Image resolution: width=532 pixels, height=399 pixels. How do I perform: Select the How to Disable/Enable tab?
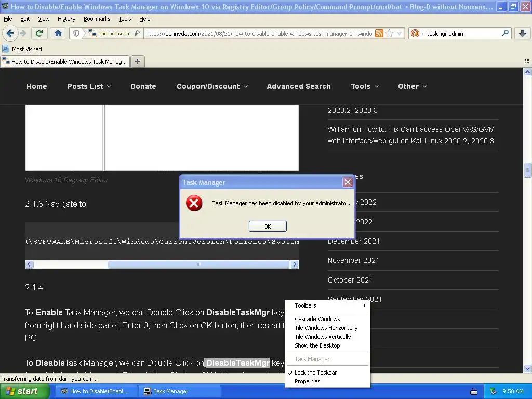pos(65,61)
